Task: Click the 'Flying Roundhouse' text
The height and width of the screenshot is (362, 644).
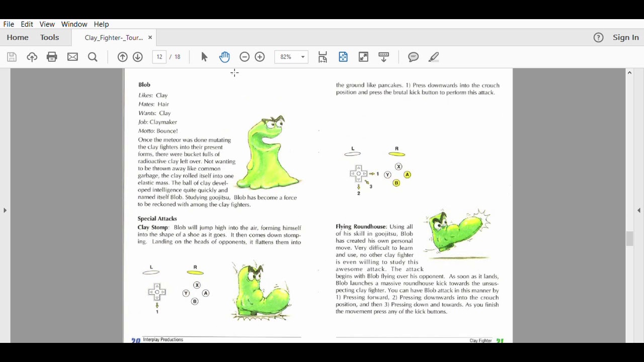Action: 361,227
